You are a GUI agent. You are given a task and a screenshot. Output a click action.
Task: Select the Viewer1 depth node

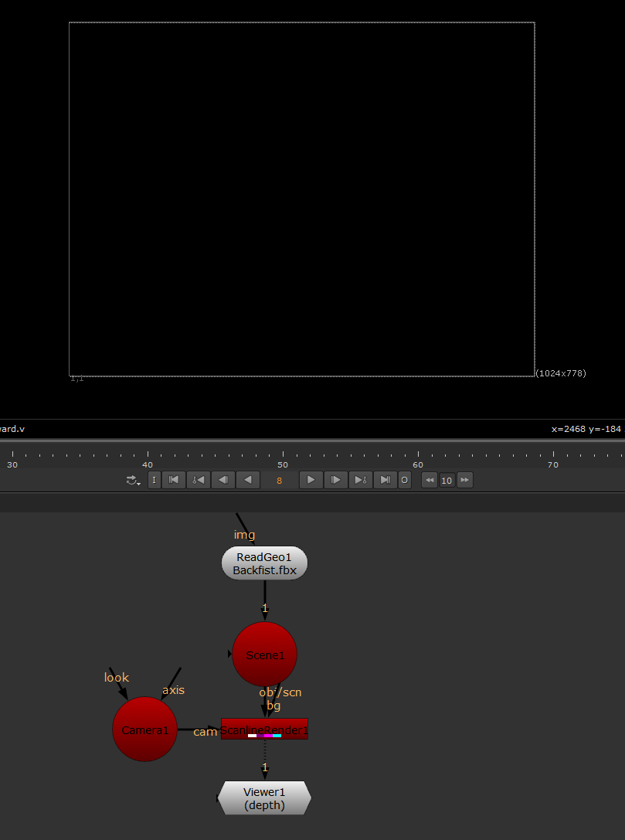(x=264, y=798)
